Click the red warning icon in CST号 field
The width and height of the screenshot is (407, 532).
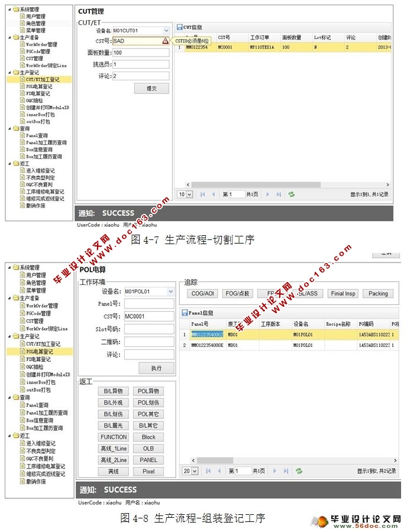click(x=165, y=41)
